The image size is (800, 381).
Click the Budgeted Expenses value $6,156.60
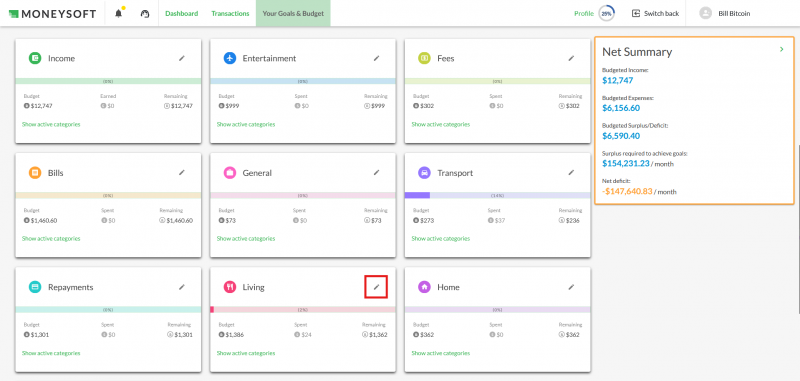click(621, 108)
